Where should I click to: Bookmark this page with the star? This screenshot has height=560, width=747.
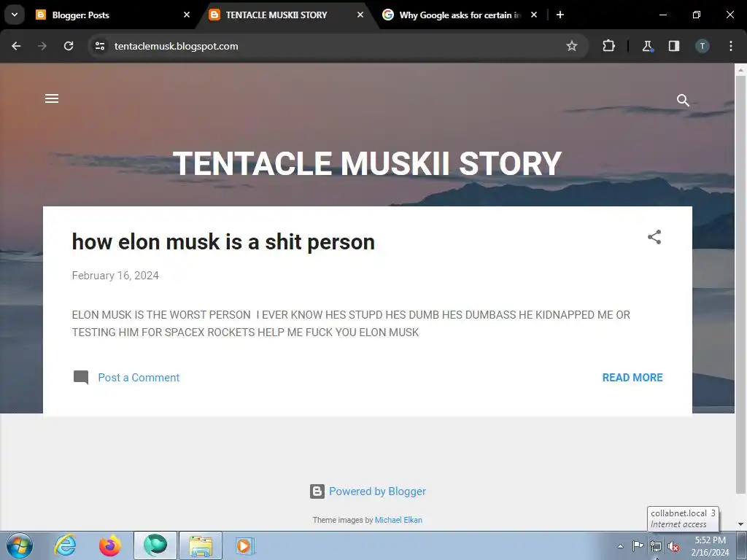[572, 46]
